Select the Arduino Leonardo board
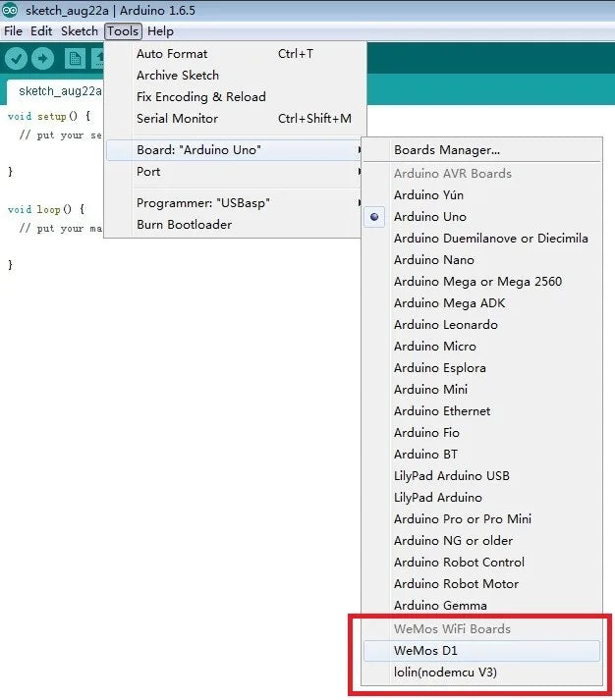This screenshot has width=615, height=700. (x=481, y=325)
